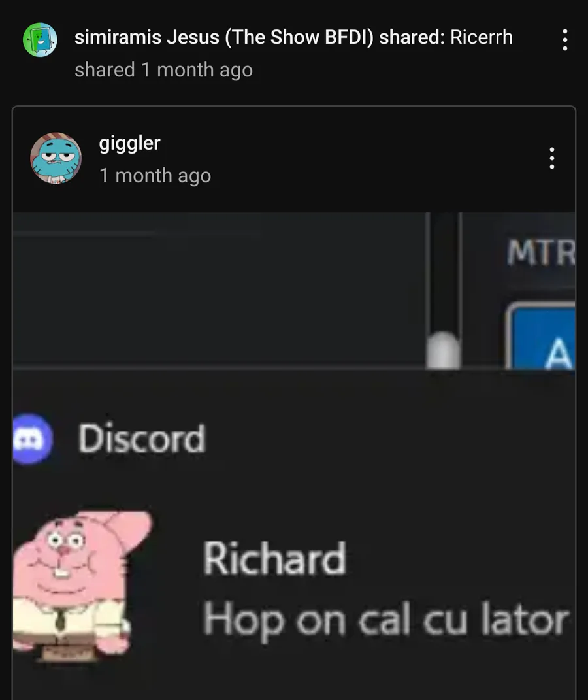Click the vertical slider track above the knob
The height and width of the screenshot is (700, 588).
[443, 273]
